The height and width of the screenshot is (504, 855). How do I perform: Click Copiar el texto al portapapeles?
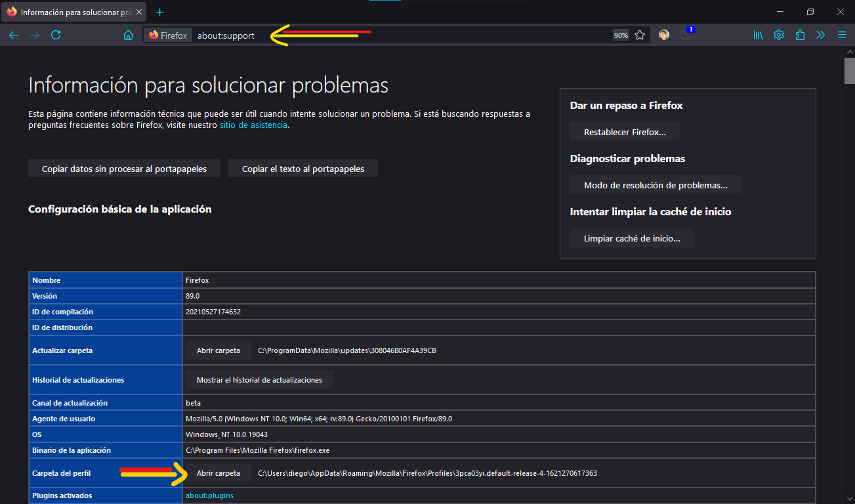coord(302,169)
